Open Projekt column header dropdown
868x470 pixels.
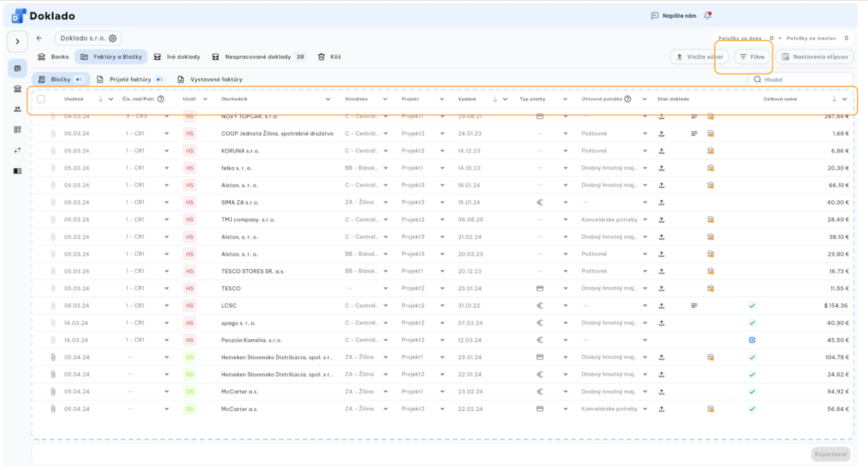pyautogui.click(x=442, y=99)
